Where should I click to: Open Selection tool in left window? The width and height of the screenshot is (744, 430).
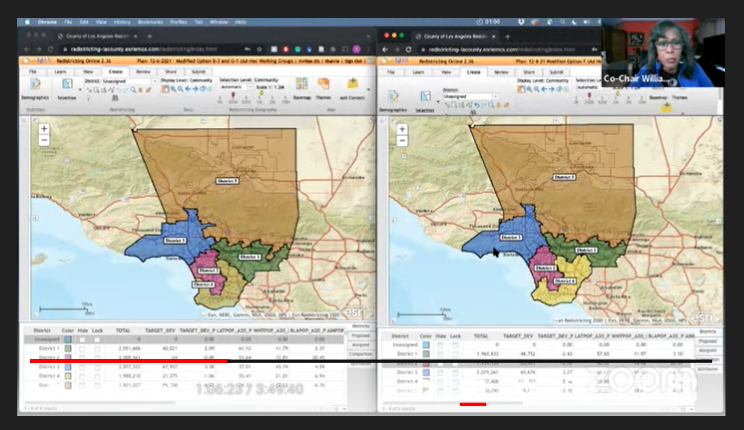point(67,89)
